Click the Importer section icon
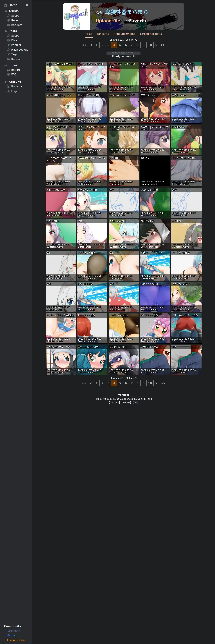215x644 pixels. [x=6, y=65]
